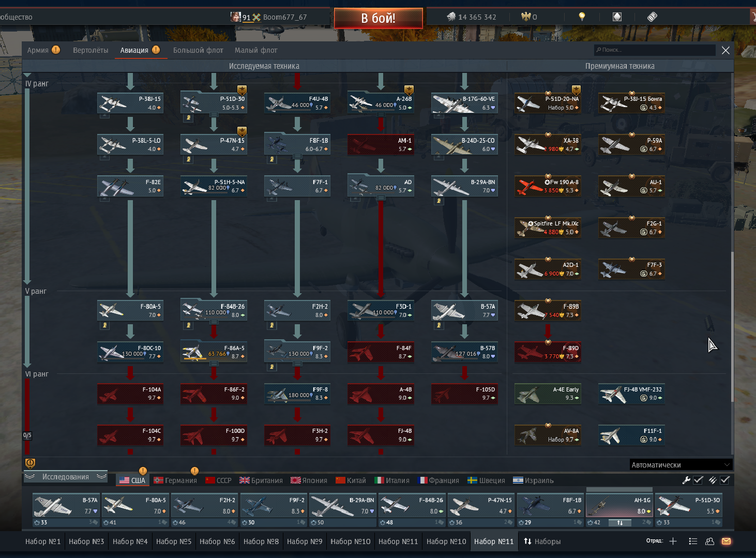Viewport: 756px width, 558px height.
Task: Open the contacts people icon
Action: [x=709, y=541]
